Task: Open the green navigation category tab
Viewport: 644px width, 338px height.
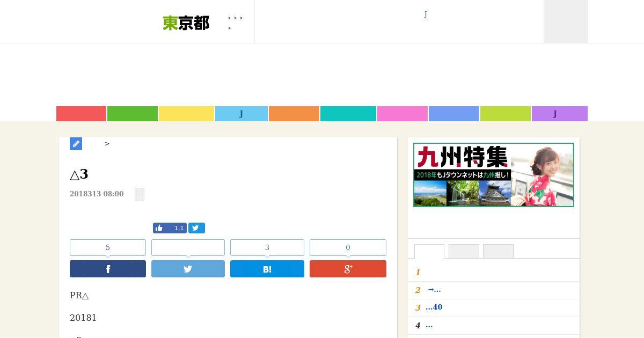Action: [133, 114]
